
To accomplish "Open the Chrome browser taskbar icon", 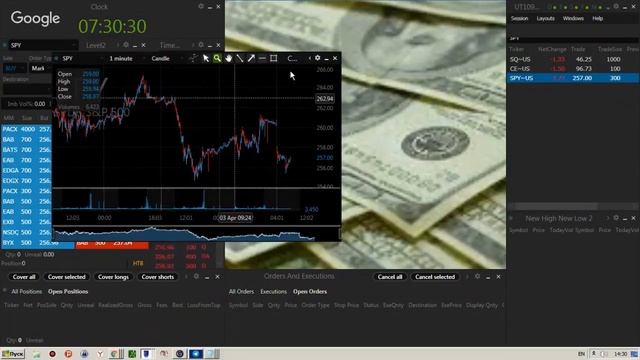I will click(115, 354).
